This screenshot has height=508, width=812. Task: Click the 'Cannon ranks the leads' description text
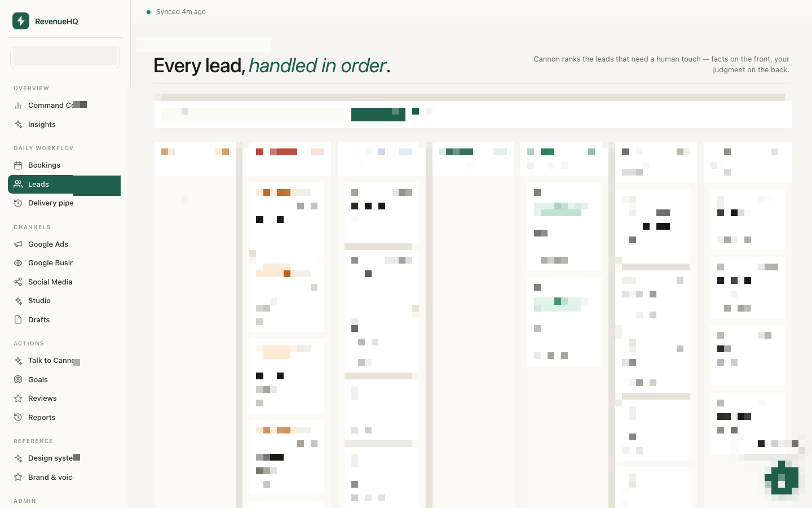(x=661, y=64)
